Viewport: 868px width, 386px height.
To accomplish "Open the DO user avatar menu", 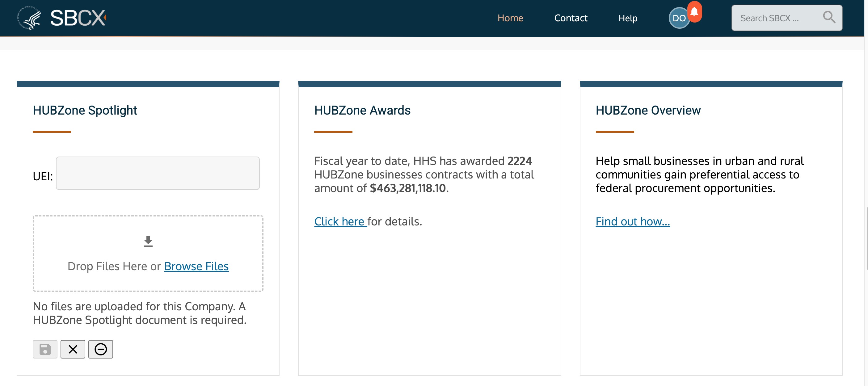I will click(x=679, y=18).
